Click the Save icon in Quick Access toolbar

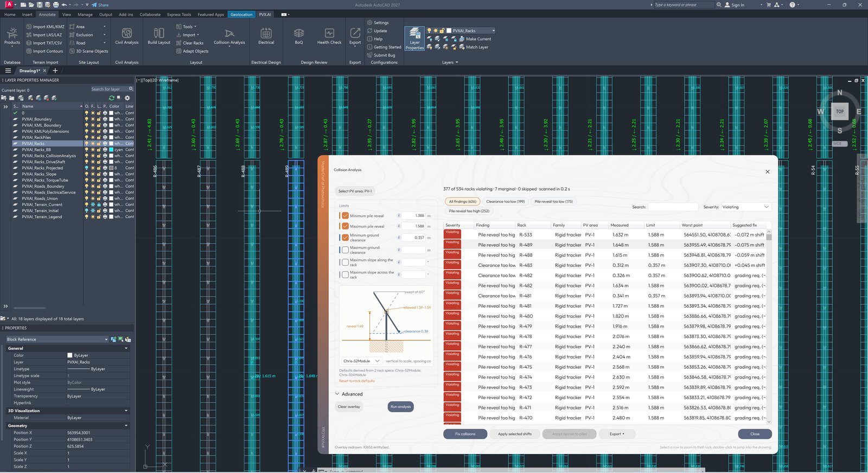[x=40, y=4]
